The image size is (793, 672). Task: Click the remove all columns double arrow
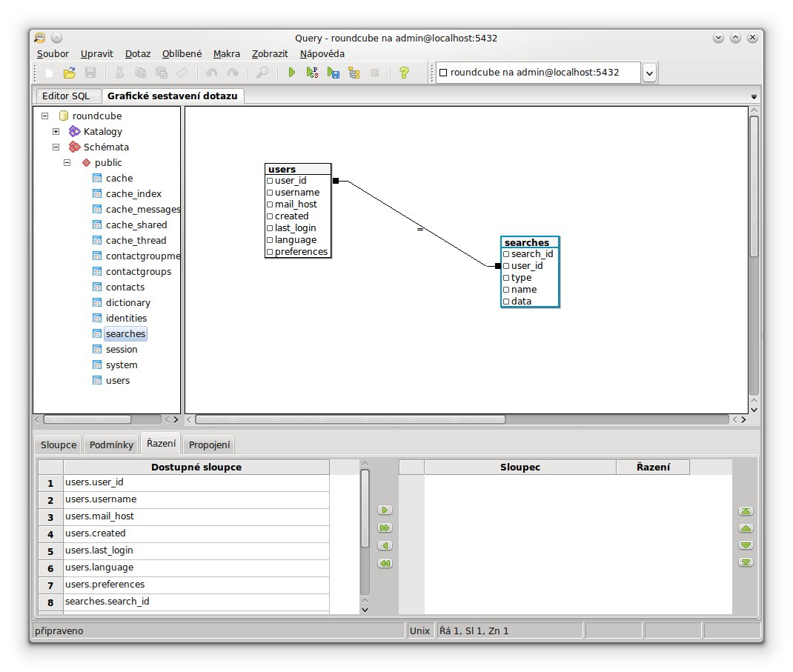[x=385, y=563]
